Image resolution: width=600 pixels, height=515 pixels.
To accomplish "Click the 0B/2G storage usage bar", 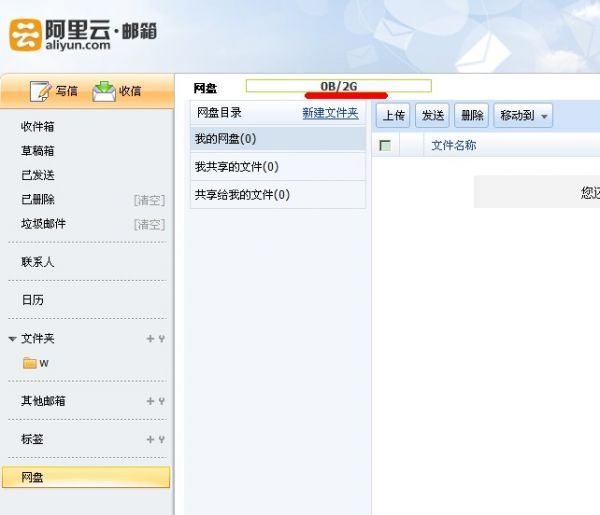I will pyautogui.click(x=339, y=86).
